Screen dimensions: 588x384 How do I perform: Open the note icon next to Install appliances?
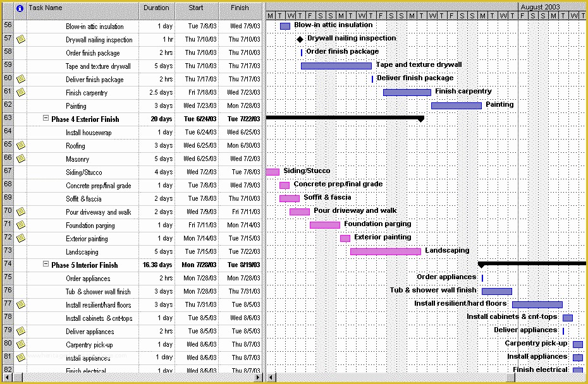(21, 357)
